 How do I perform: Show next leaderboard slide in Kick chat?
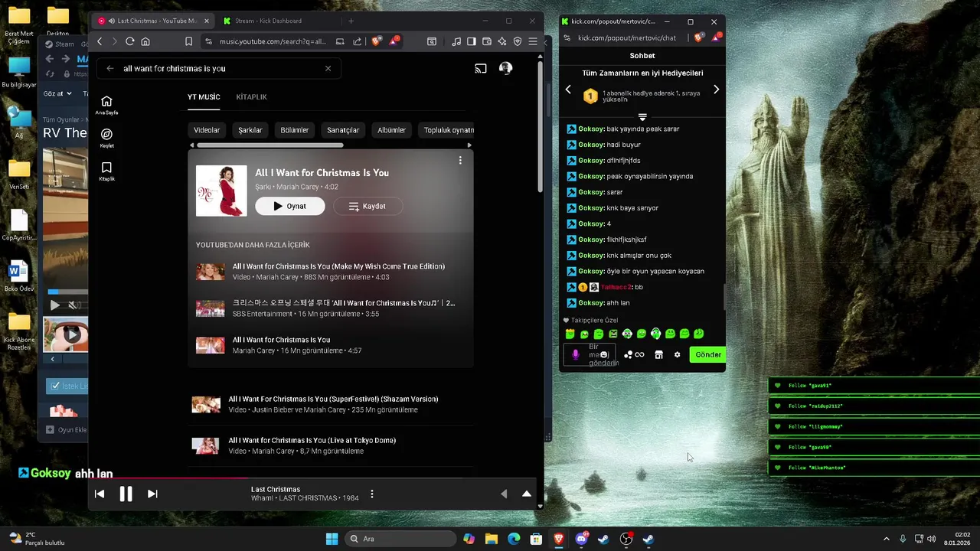coord(716,90)
